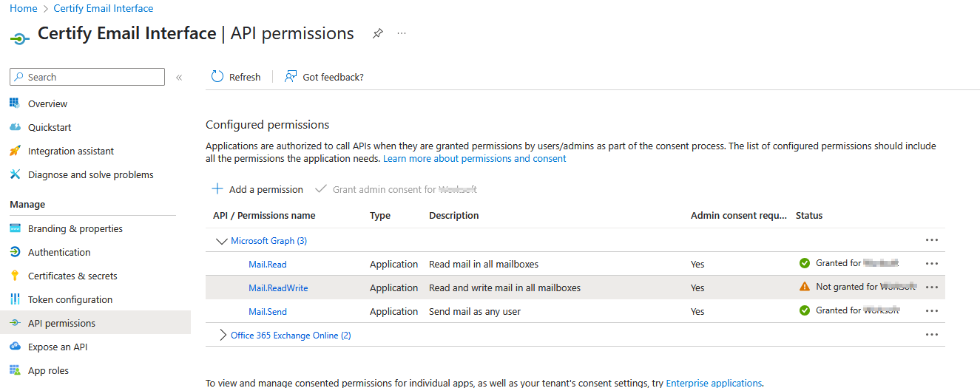Click the Token configuration bars icon
Image resolution: width=980 pixels, height=388 pixels.
point(15,299)
